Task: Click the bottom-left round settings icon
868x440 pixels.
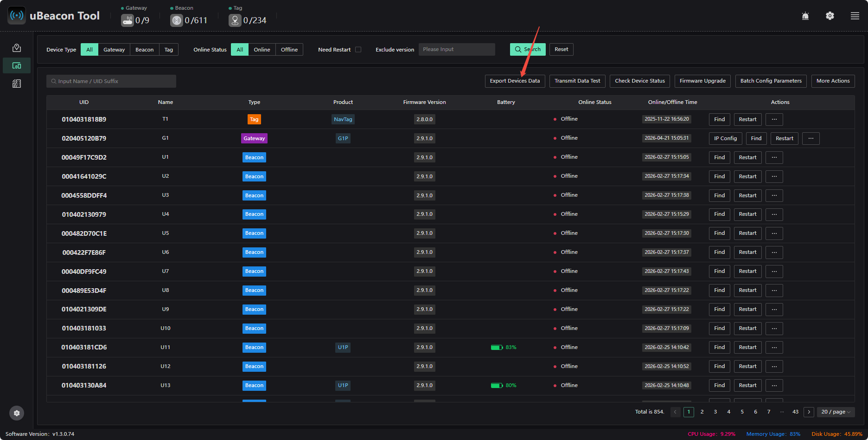Action: coord(17,413)
